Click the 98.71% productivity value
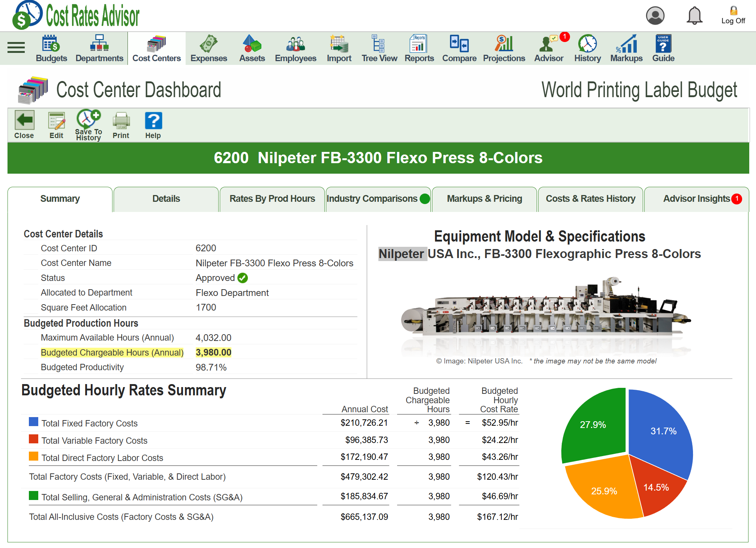Image resolution: width=756 pixels, height=548 pixels. click(x=211, y=368)
